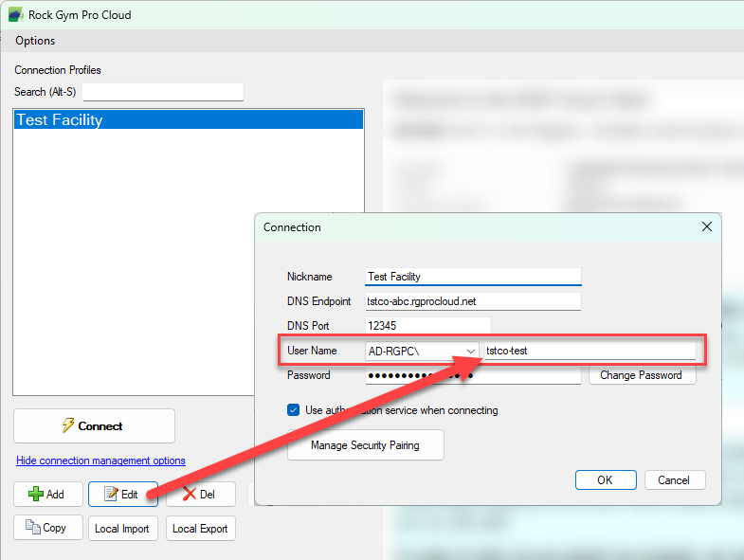The image size is (744, 560).
Task: Click the green plus Add icon
Action: tap(36, 494)
